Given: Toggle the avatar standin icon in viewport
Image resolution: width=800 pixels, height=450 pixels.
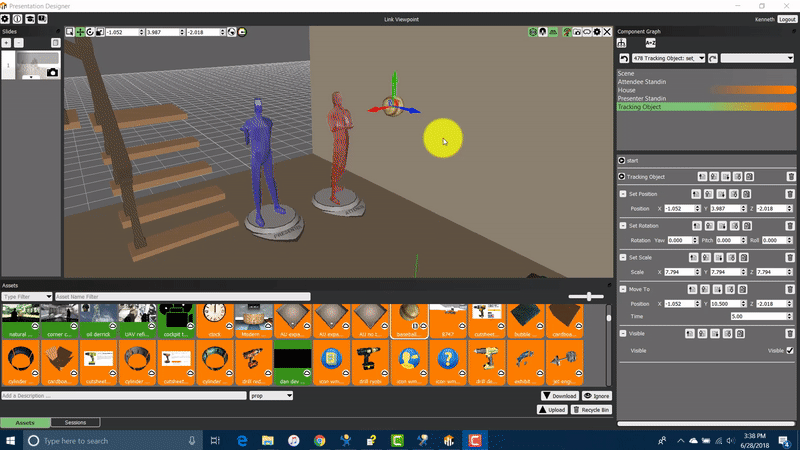Looking at the screenshot, I should tap(543, 32).
